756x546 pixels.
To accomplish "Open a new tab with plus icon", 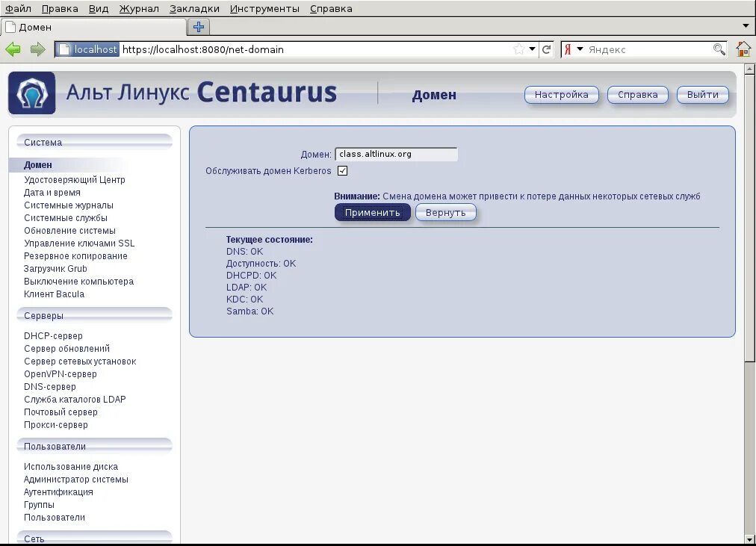I will pos(198,27).
